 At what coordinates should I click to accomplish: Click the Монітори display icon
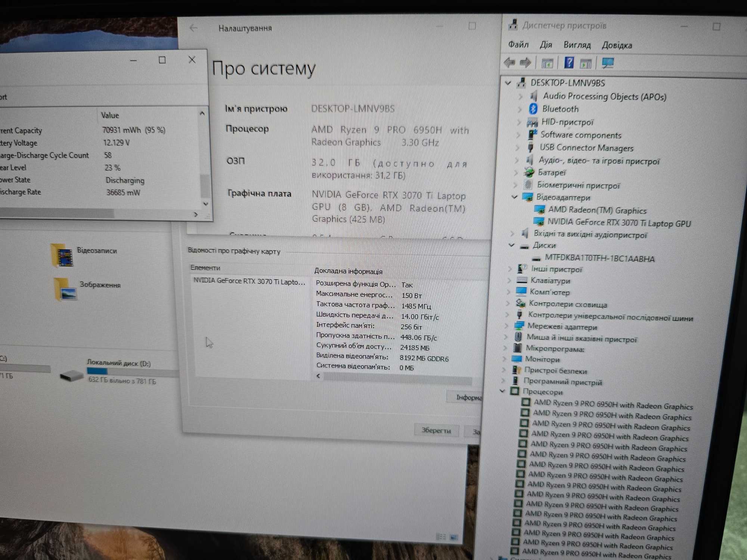tap(517, 359)
